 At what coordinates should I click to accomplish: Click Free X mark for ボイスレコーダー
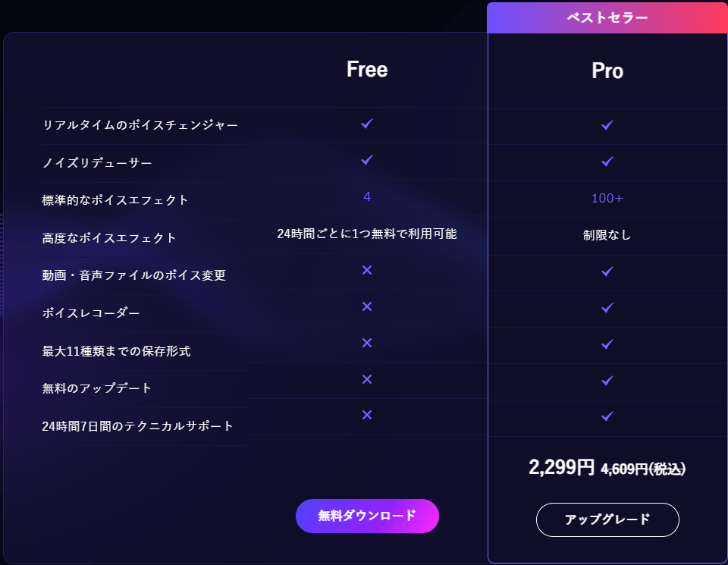pyautogui.click(x=367, y=306)
